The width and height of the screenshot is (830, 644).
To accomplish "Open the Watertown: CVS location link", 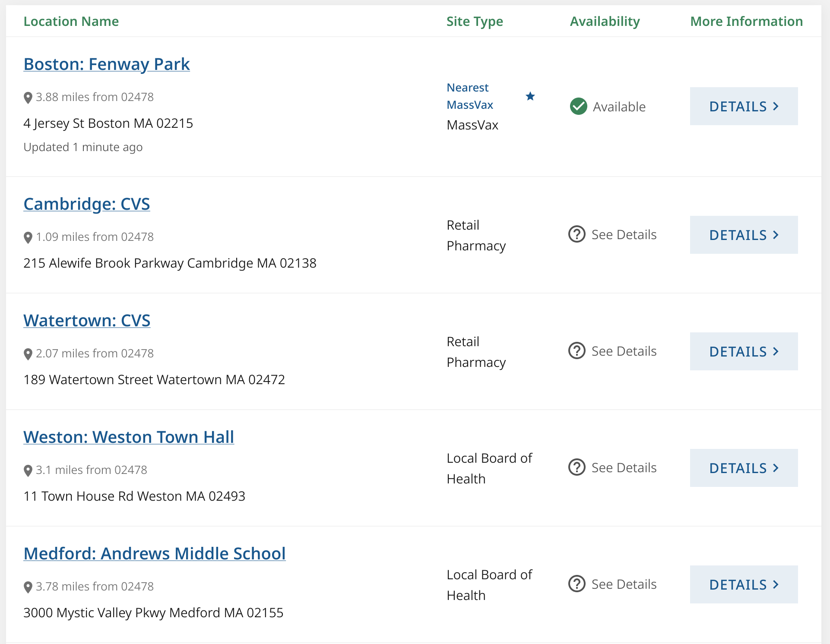I will (x=87, y=321).
